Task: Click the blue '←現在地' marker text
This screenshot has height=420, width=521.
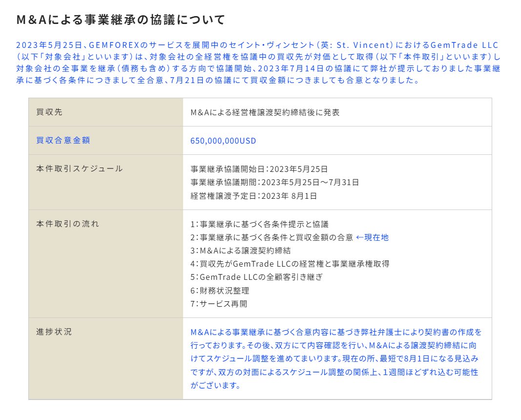Action: tap(372, 237)
